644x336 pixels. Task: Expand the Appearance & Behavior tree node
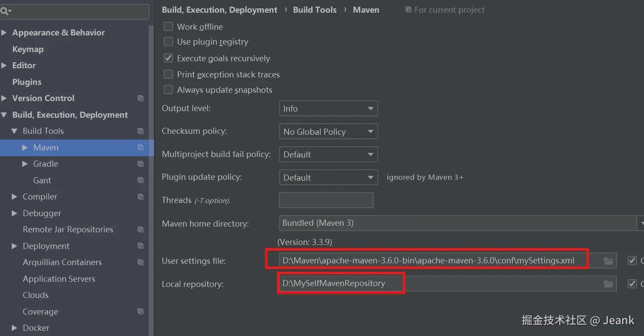pyautogui.click(x=4, y=33)
